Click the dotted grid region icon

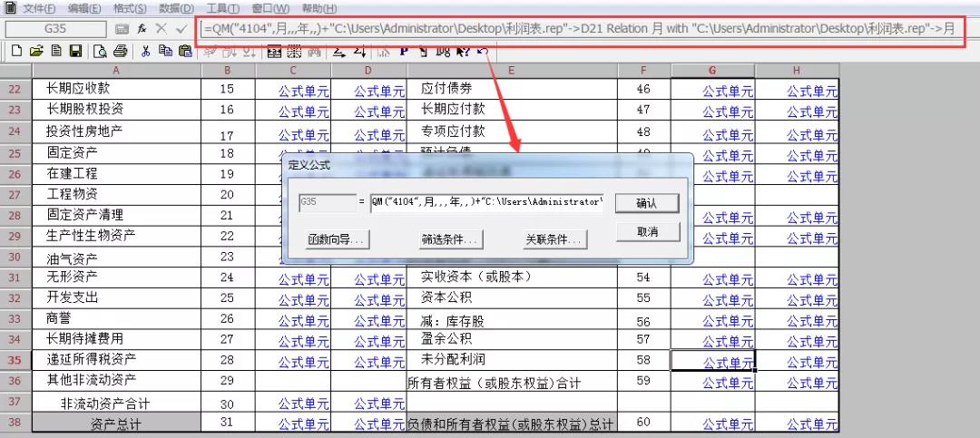click(294, 51)
